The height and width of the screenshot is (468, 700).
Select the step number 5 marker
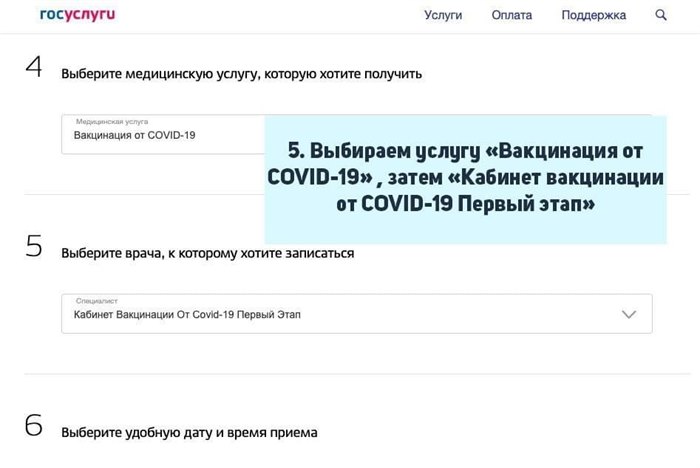click(x=34, y=249)
